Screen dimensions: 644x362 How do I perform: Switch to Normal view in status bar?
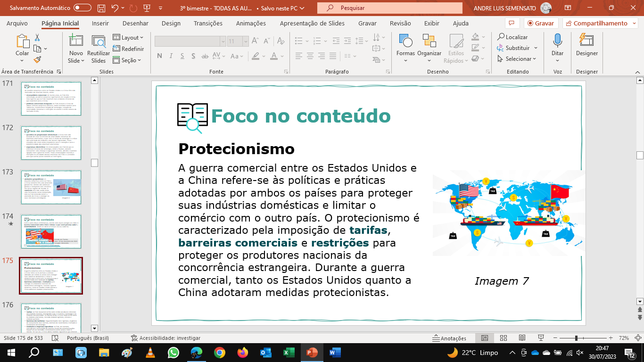(485, 338)
